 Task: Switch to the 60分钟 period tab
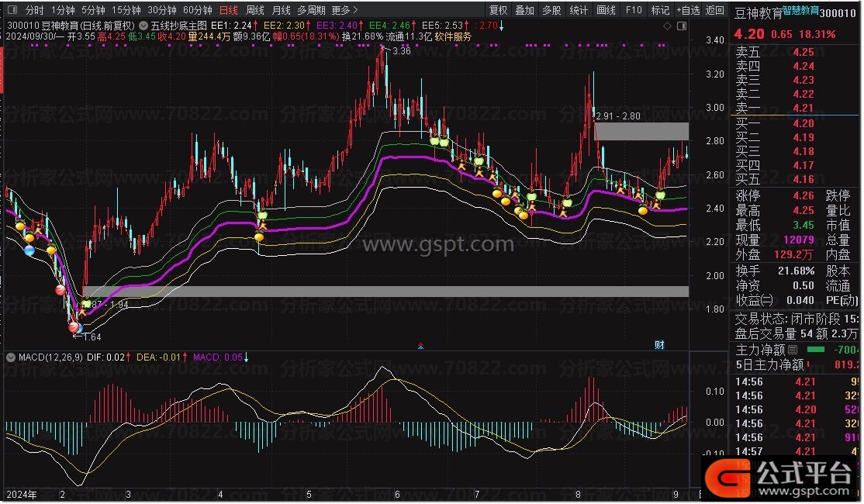(198, 10)
